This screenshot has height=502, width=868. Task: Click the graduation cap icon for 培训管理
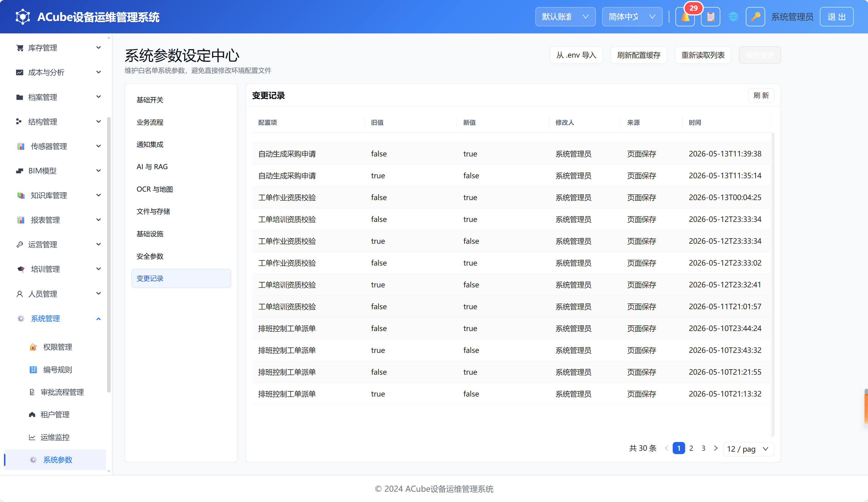pos(21,269)
